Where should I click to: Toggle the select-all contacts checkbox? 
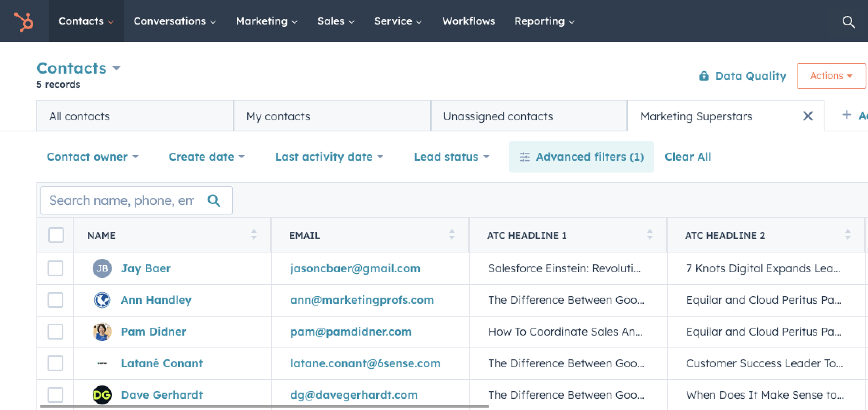[56, 235]
